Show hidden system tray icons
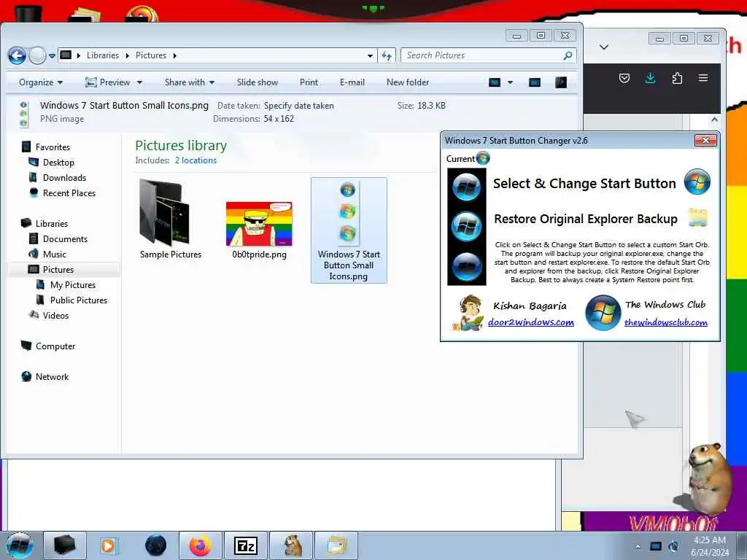747x560 pixels. click(638, 546)
